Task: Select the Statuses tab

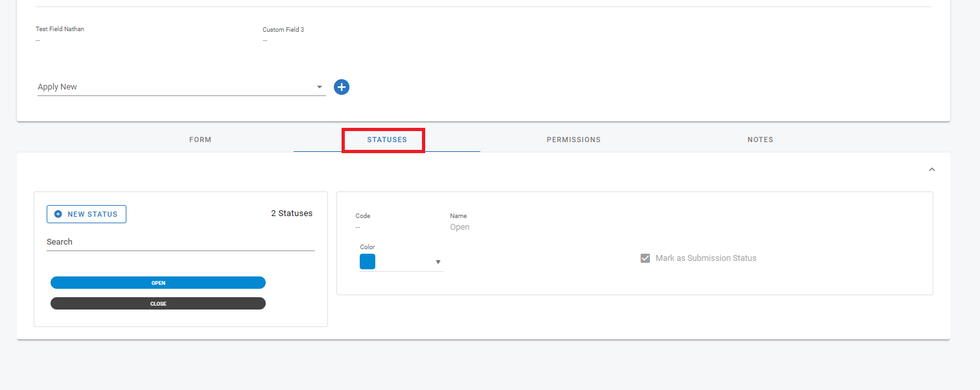Action: [x=387, y=140]
